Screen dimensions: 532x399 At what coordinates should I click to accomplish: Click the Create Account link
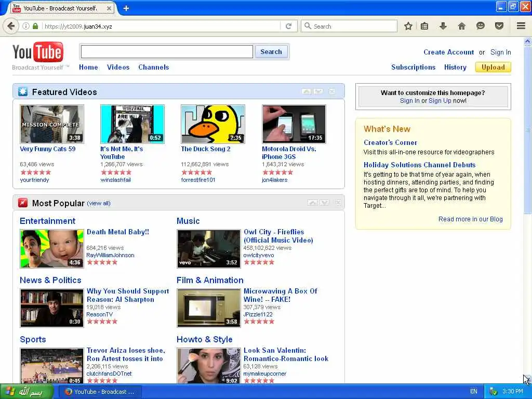tap(448, 52)
